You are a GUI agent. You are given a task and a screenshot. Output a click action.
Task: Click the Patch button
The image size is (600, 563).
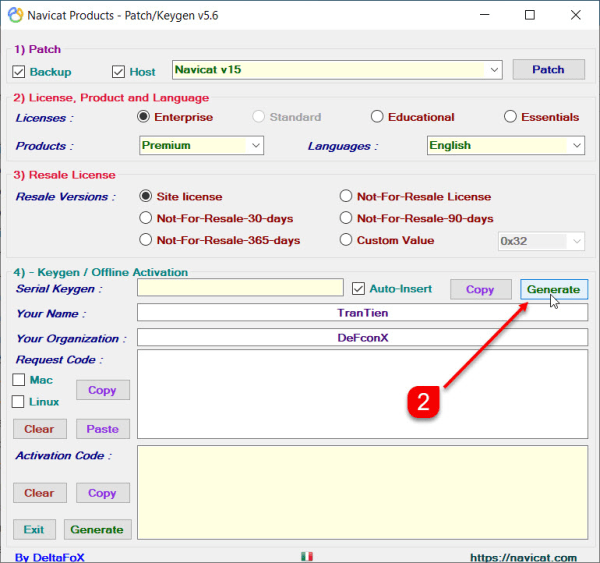(x=549, y=69)
